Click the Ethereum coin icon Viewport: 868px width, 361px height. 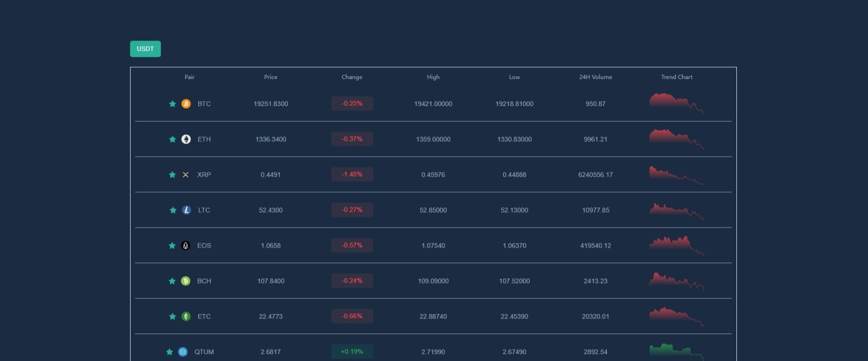pos(186,139)
